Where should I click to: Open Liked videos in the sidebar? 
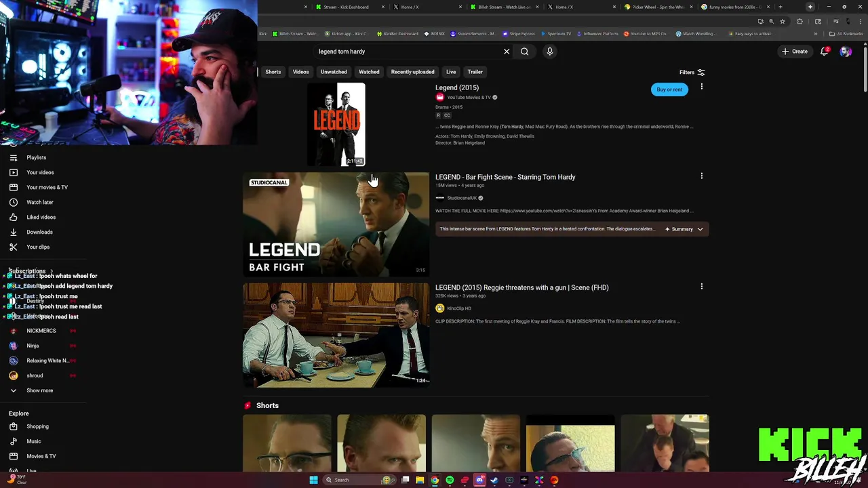tap(41, 217)
